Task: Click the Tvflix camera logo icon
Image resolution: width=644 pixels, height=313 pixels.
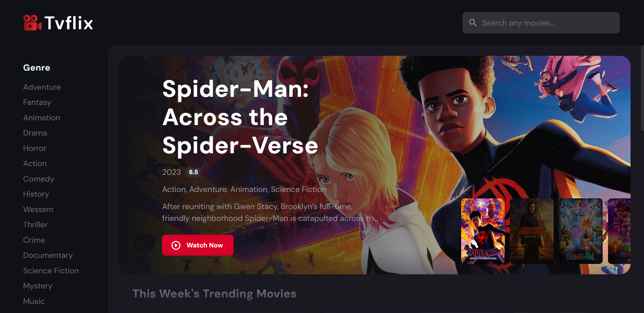Action: click(x=32, y=23)
